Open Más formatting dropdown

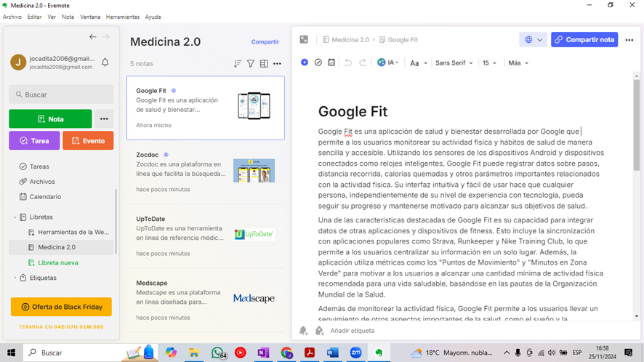point(518,63)
